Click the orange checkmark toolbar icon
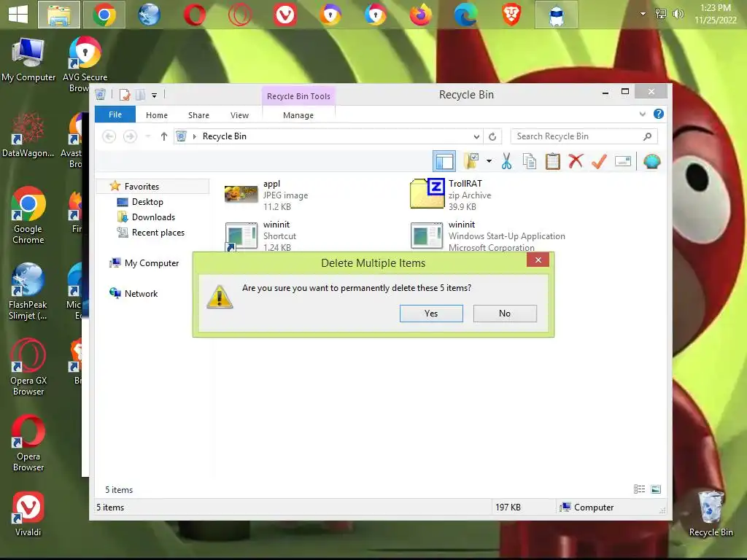Image resolution: width=747 pixels, height=560 pixels. tap(599, 161)
